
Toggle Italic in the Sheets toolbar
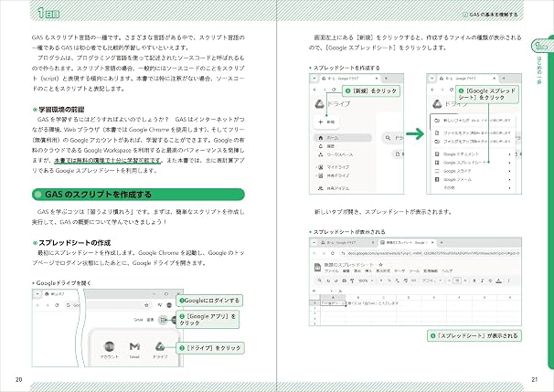click(482, 281)
